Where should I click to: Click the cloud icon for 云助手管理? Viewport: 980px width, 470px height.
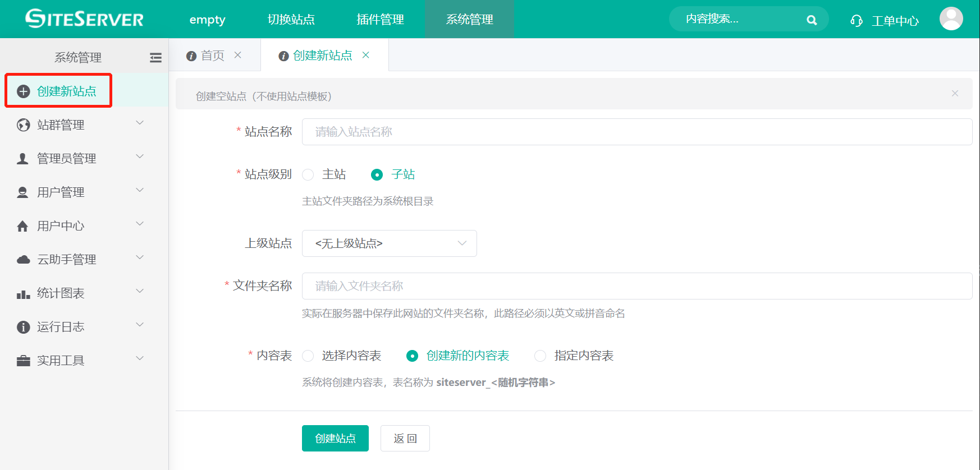[23, 260]
